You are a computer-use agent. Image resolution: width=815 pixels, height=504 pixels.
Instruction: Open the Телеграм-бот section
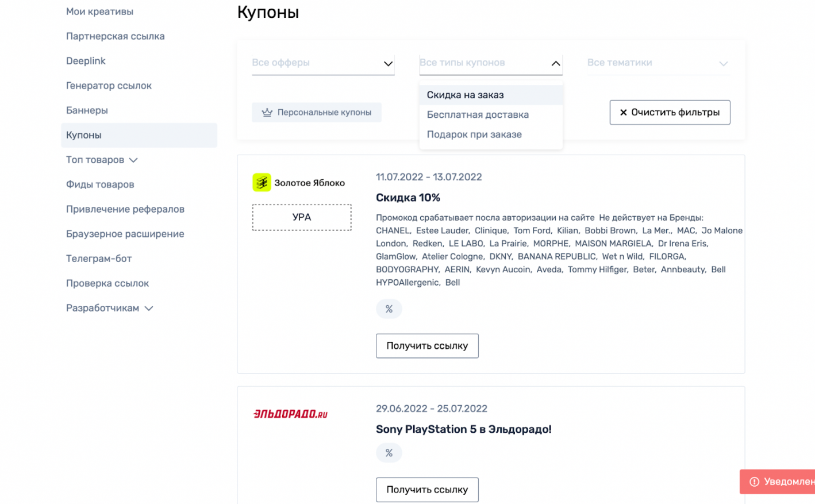point(99,259)
